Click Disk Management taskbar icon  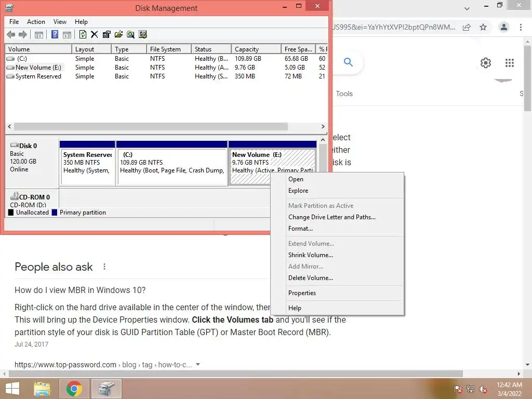click(107, 389)
